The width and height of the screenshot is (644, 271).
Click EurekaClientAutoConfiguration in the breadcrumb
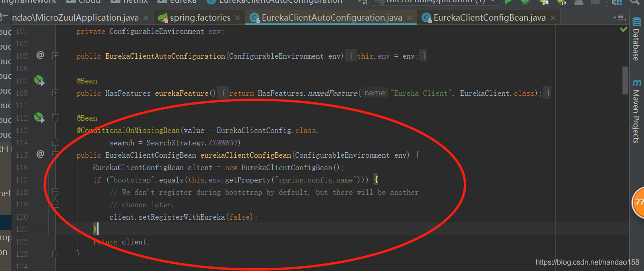(x=275, y=2)
